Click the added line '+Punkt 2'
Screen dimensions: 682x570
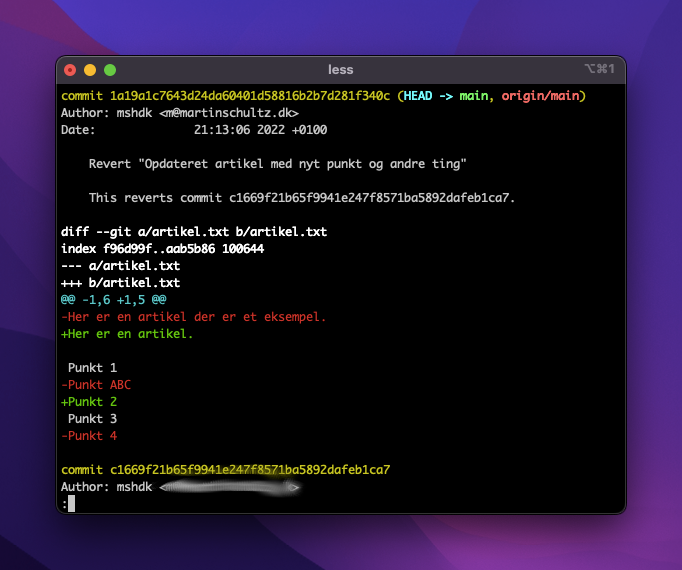(89, 402)
